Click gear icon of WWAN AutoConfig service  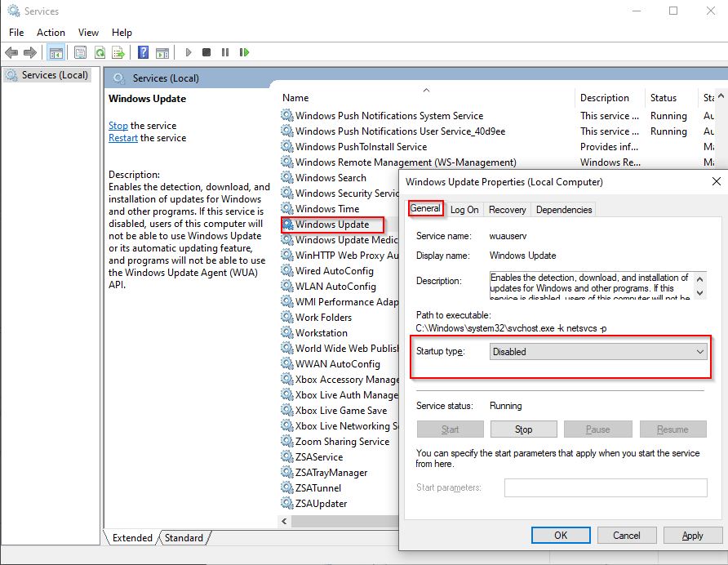pyautogui.click(x=287, y=364)
